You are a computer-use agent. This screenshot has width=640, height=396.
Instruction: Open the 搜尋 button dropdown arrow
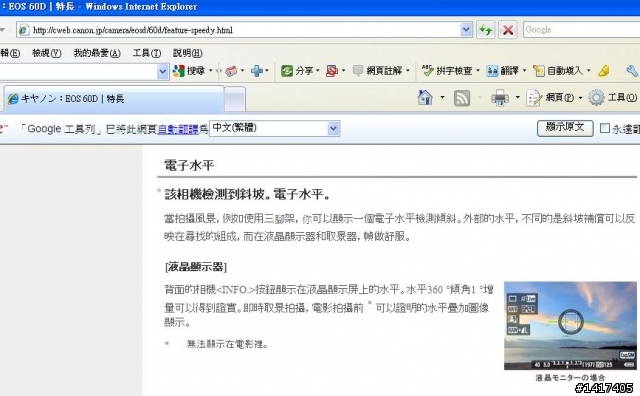click(211, 71)
